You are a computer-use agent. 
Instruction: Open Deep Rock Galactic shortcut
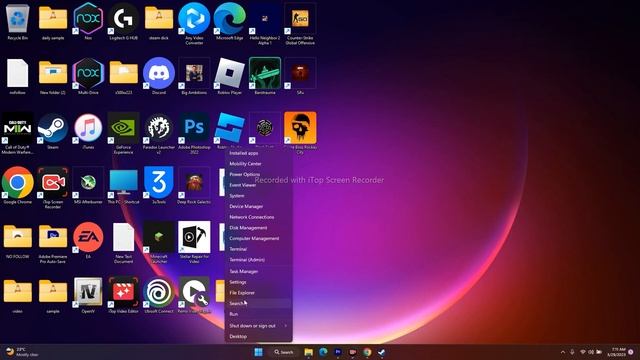194,186
